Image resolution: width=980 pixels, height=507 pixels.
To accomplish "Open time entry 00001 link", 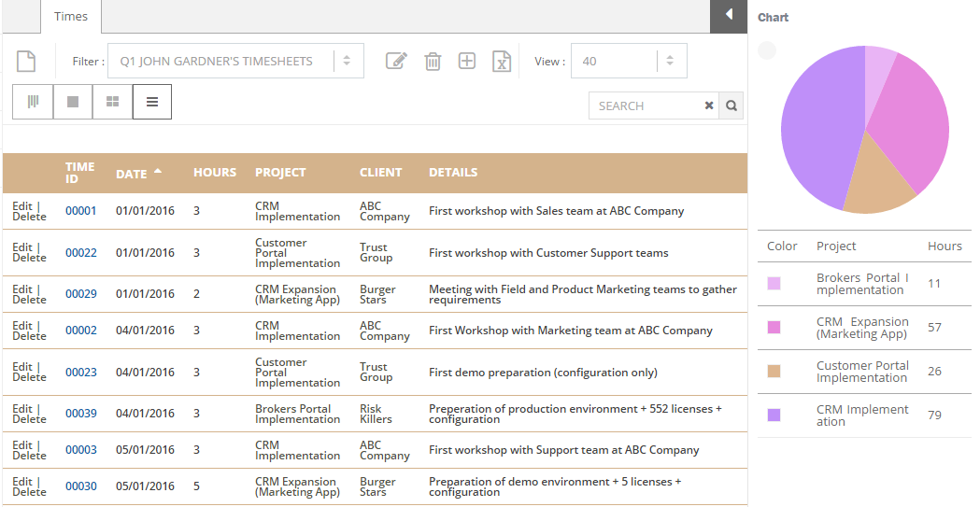I will [81, 211].
